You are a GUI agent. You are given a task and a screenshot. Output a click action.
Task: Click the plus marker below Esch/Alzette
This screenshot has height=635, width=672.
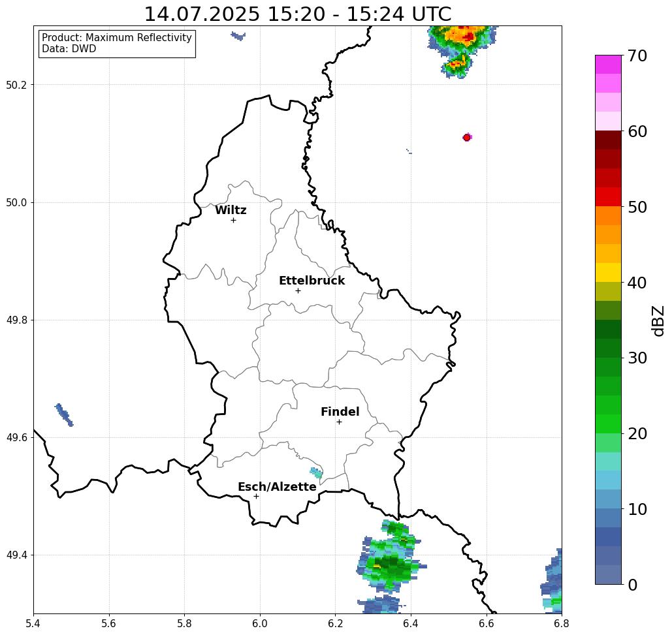(x=256, y=497)
